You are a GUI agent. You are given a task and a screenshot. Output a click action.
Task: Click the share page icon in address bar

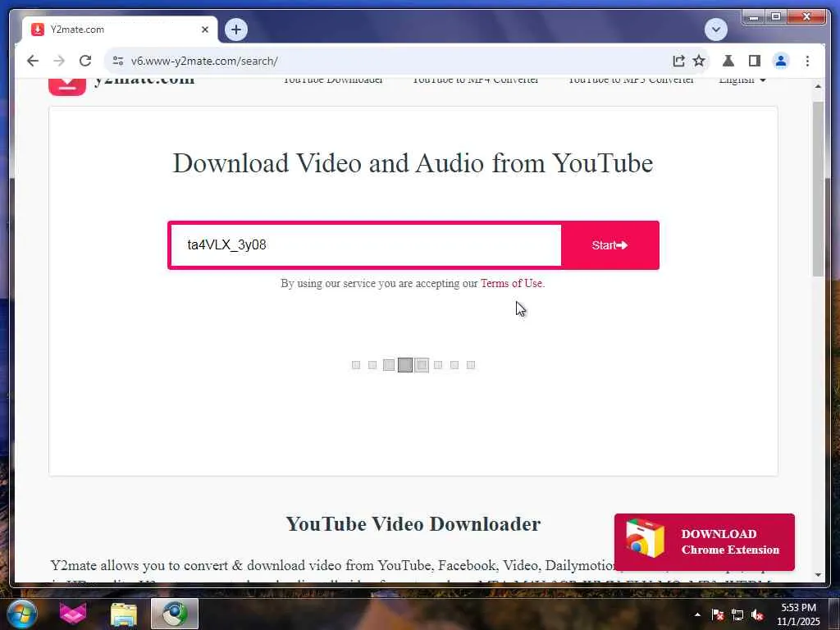678,61
